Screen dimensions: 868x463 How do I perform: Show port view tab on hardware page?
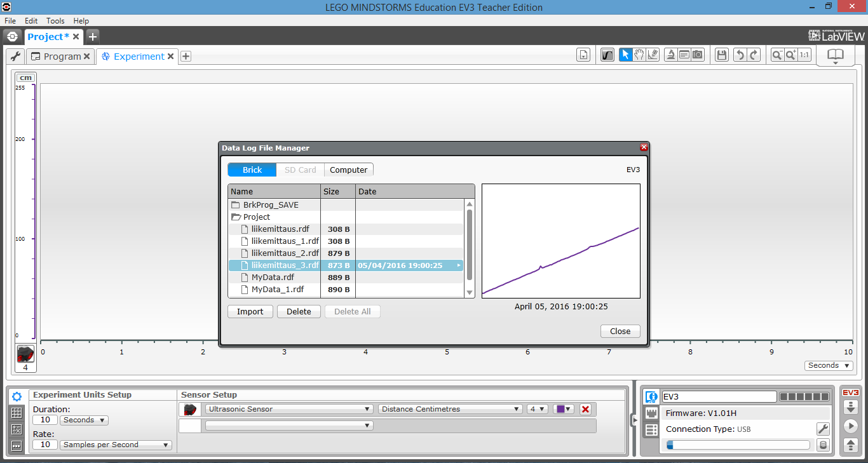(x=651, y=413)
